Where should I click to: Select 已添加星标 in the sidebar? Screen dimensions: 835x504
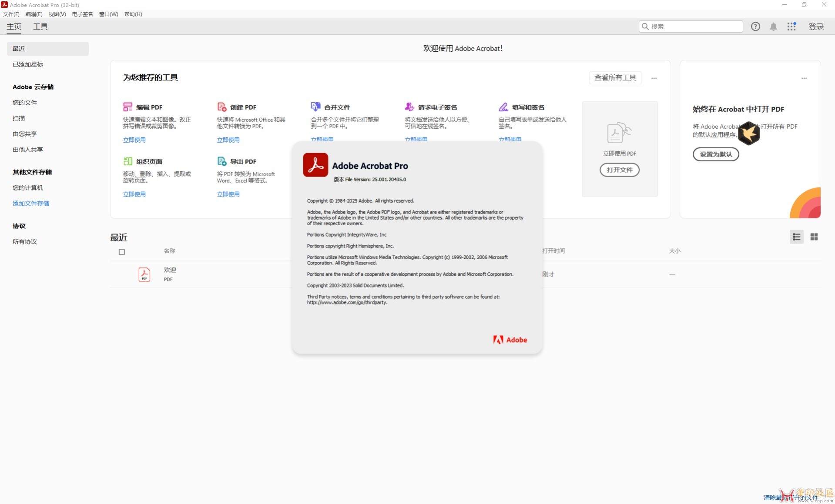tap(28, 64)
